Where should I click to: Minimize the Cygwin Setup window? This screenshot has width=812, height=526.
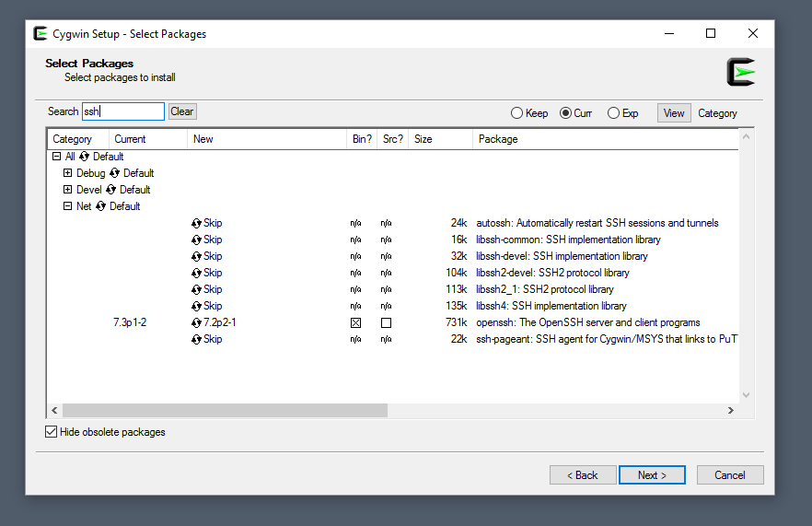pos(669,34)
